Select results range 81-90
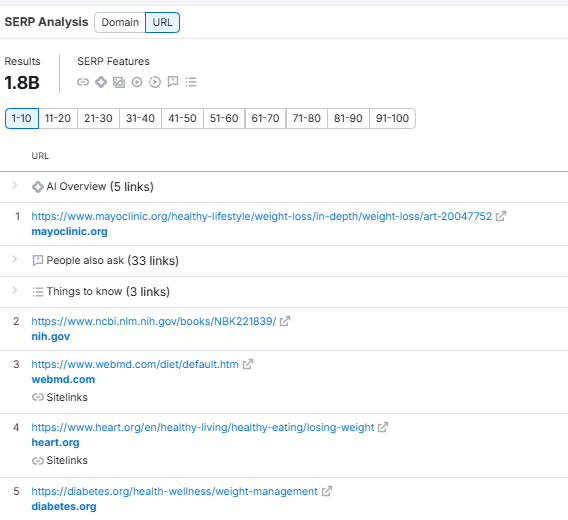568x520 pixels. (x=348, y=118)
